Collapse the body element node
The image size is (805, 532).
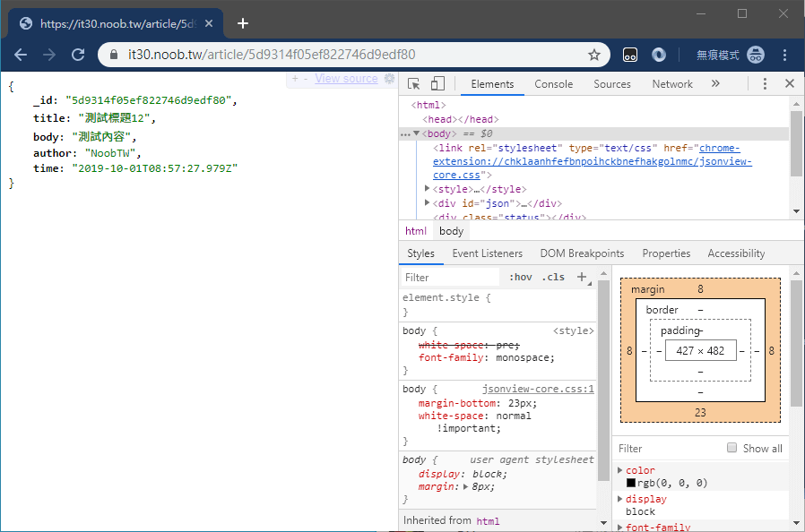point(416,133)
